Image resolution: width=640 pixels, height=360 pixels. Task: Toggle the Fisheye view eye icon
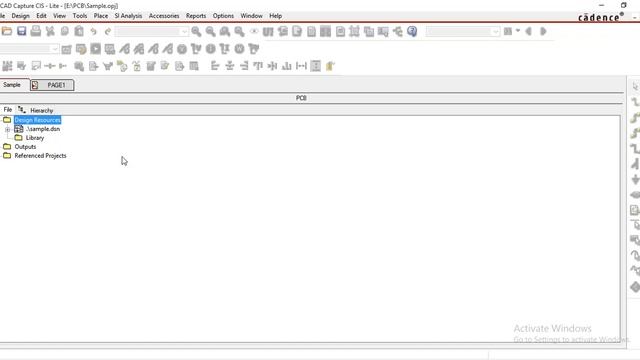click(x=254, y=31)
